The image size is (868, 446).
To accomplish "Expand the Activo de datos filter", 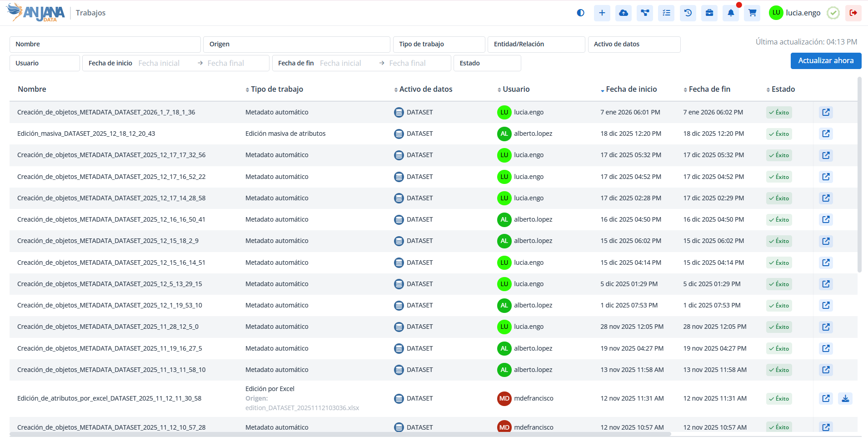I will (x=634, y=44).
